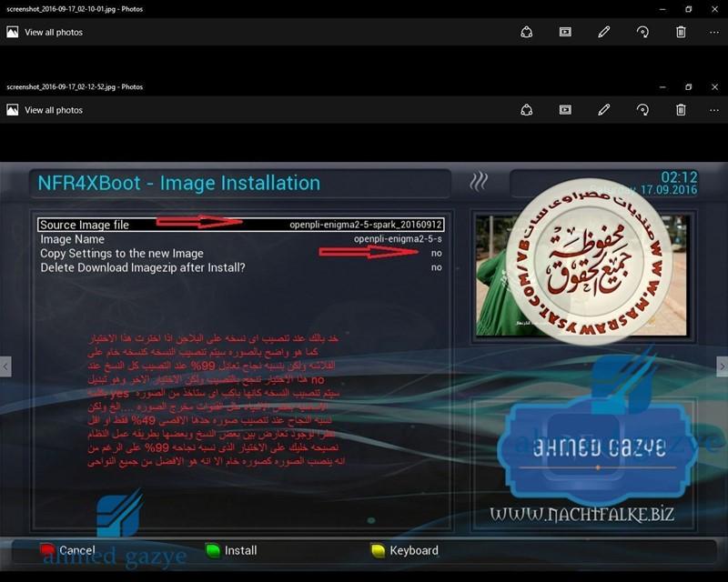
Task: Click Share icon in 02-12-52 Photos window
Action: (527, 110)
